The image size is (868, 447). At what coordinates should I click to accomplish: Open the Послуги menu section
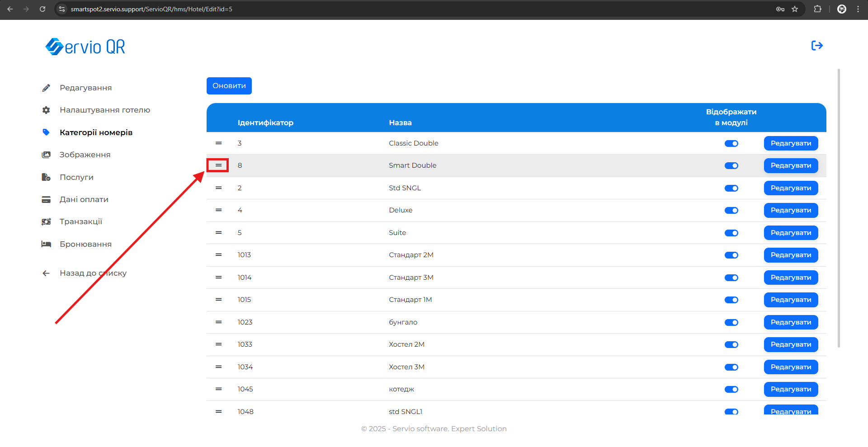76,177
